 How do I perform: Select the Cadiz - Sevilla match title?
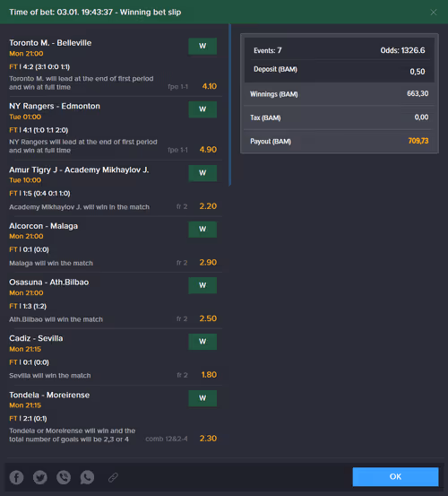pos(36,338)
